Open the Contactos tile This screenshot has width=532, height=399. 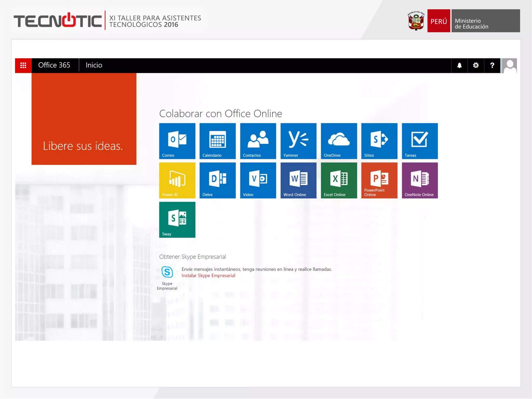pos(258,141)
